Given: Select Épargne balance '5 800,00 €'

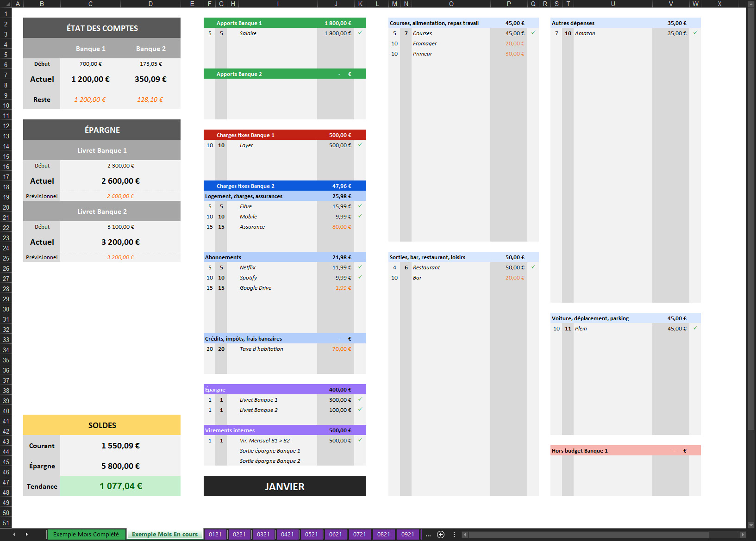Looking at the screenshot, I should point(120,466).
